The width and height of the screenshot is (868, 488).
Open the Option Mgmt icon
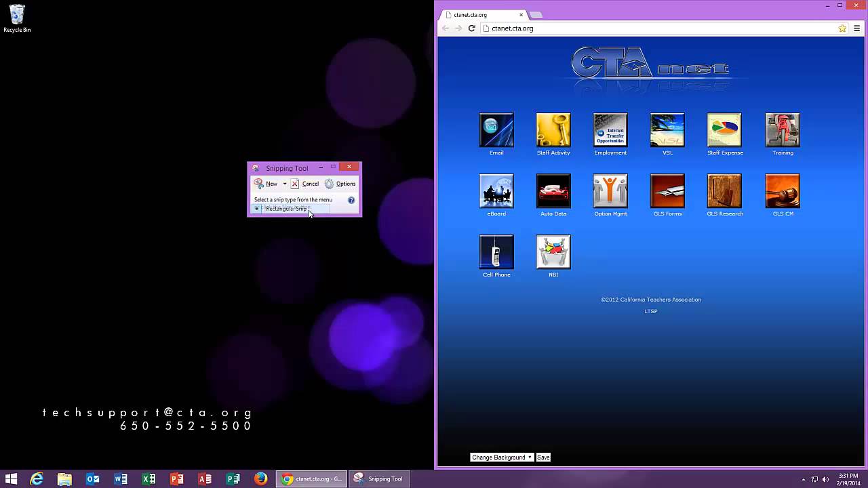[x=610, y=191]
